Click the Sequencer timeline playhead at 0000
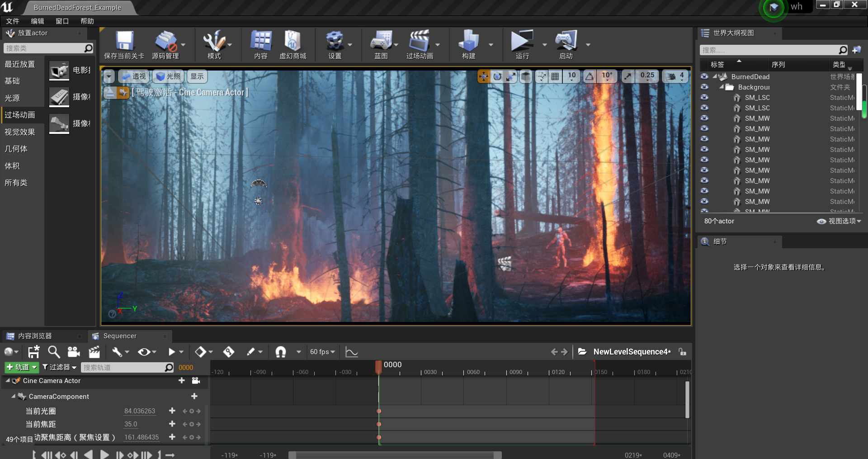The width and height of the screenshot is (868, 459). point(379,367)
